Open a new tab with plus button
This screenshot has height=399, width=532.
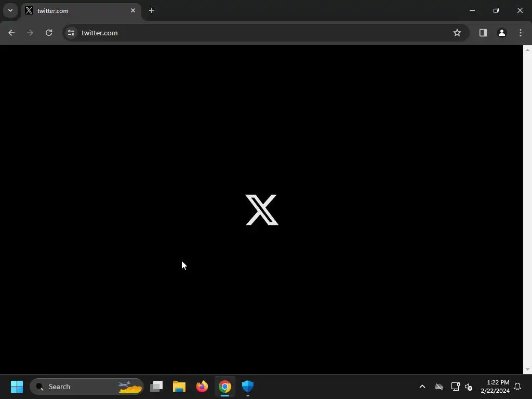pyautogui.click(x=152, y=10)
